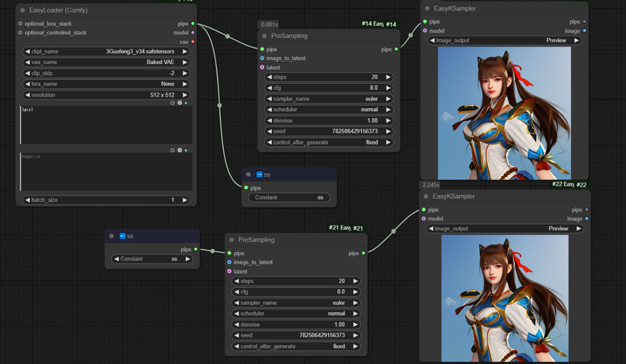This screenshot has width=626, height=364.
Task: Click the EasyLoader model output connector
Action: point(193,33)
